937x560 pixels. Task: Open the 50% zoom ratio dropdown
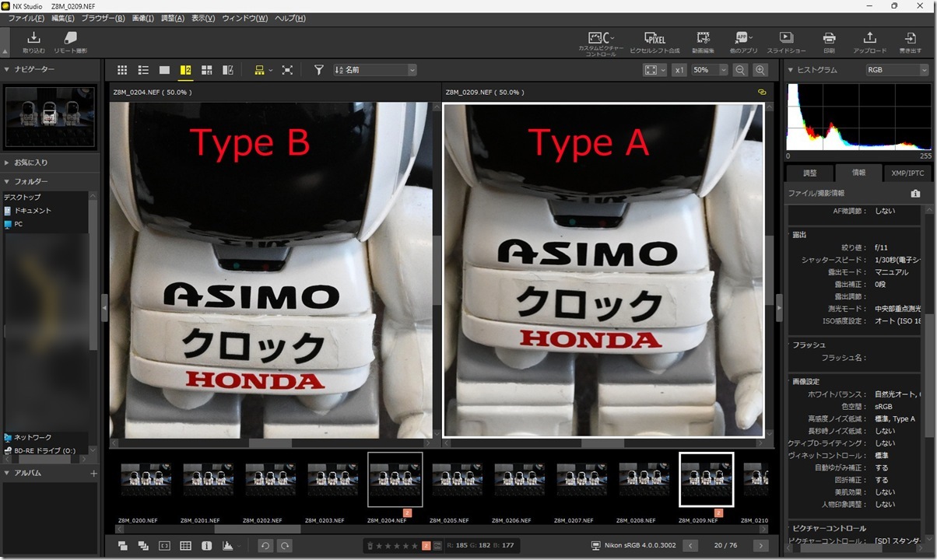coord(710,70)
